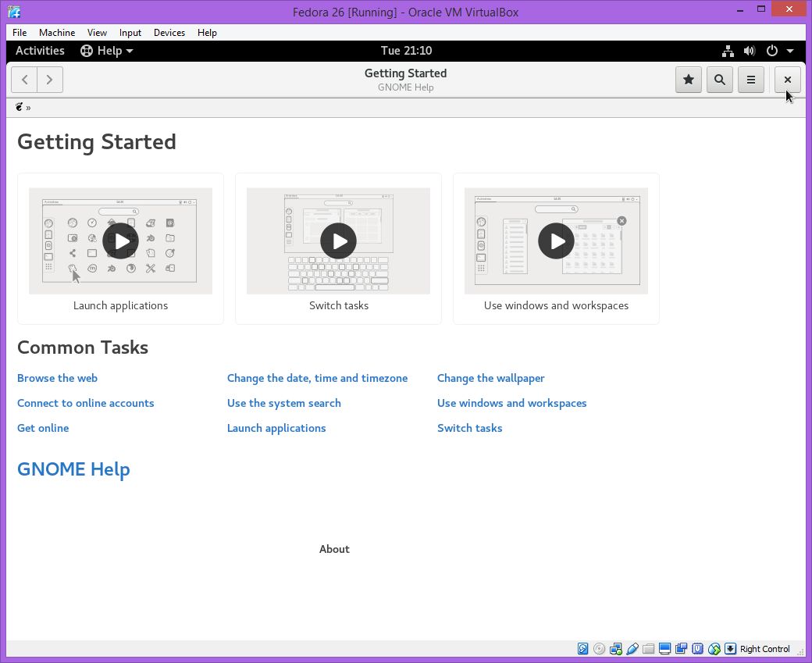The image size is (812, 663).
Task: Open Connect to online accounts link
Action: pos(85,403)
